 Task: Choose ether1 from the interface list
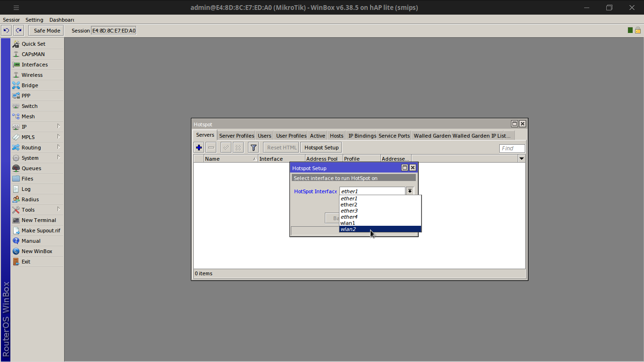click(x=380, y=198)
